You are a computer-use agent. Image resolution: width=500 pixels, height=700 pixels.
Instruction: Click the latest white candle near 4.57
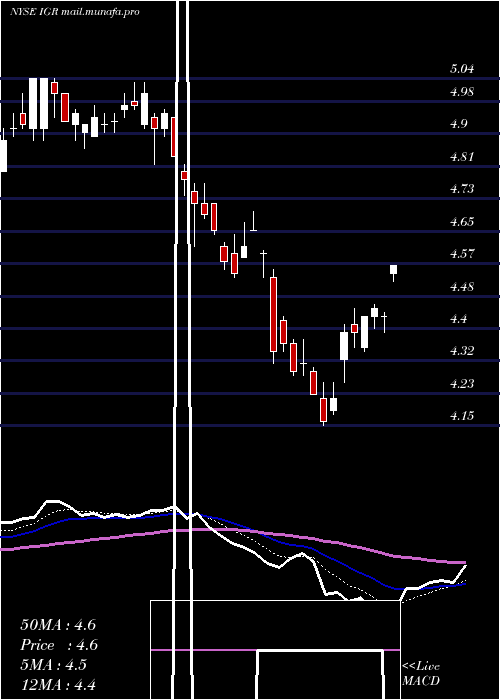click(x=393, y=270)
